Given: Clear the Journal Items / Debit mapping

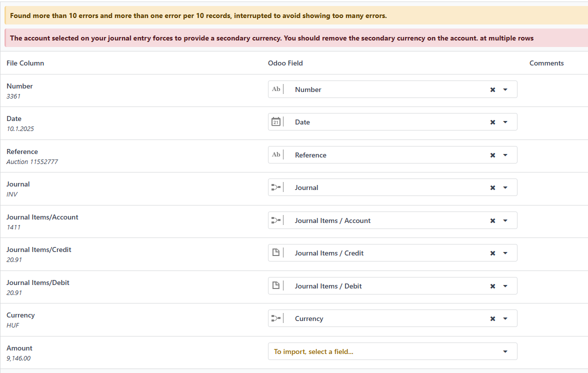Looking at the screenshot, I should tap(493, 286).
